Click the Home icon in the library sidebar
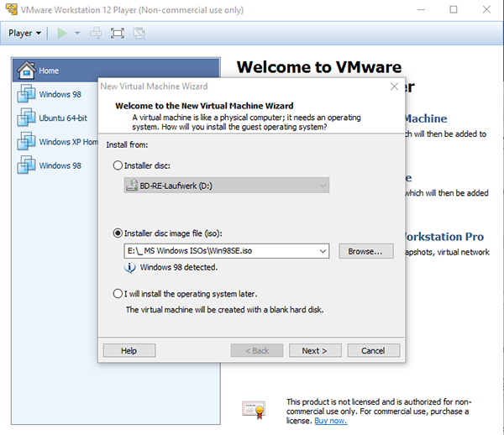The image size is (504, 435). [26, 71]
